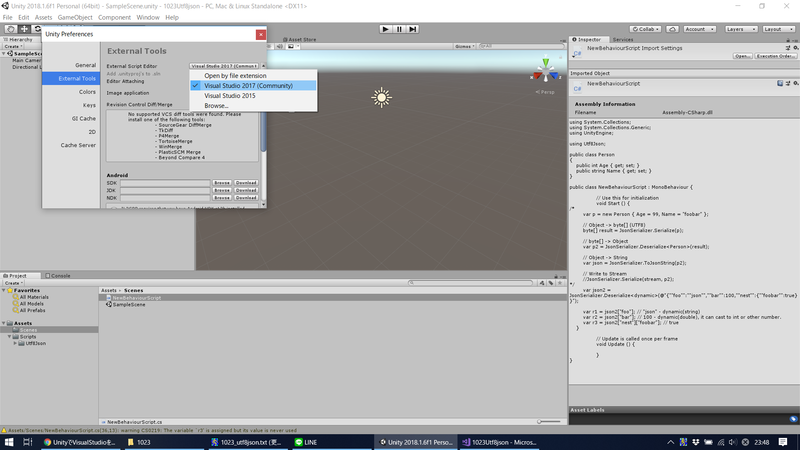
Task: Click Download button for Android JDK
Action: 246,190
